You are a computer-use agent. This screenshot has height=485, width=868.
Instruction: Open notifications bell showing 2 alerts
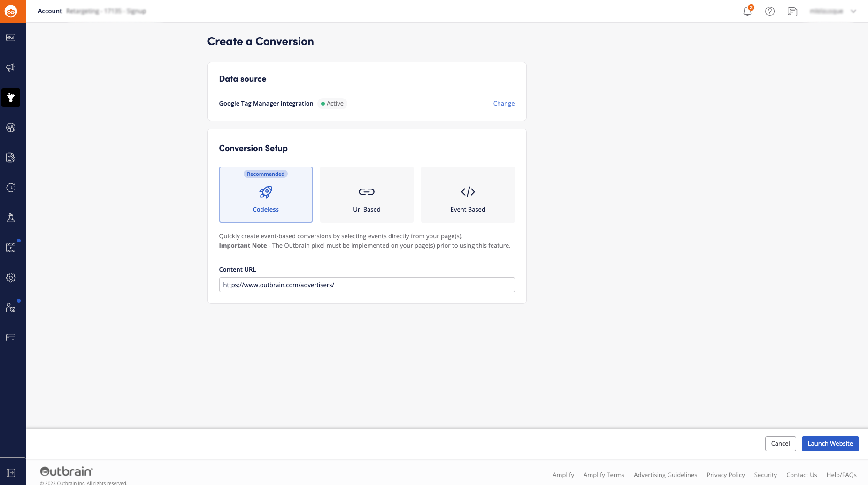pyautogui.click(x=746, y=11)
